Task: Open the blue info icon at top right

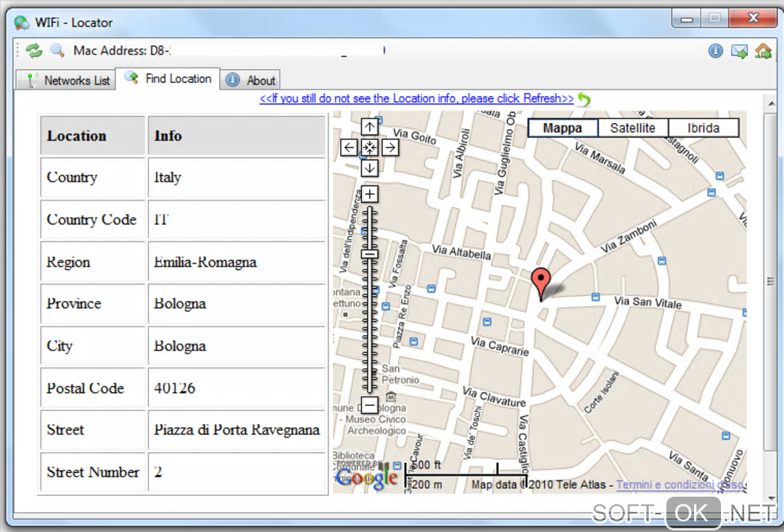Action: 716,51
